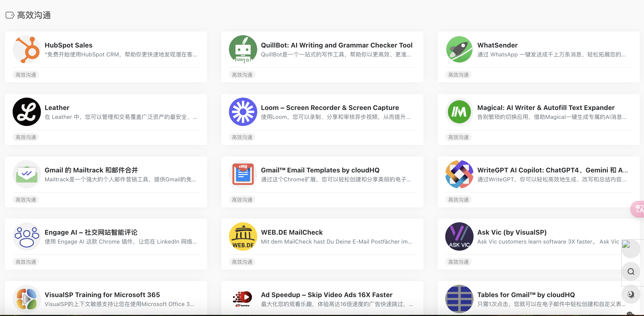
Task: Click the Ask Vic purple icon
Action: click(459, 236)
